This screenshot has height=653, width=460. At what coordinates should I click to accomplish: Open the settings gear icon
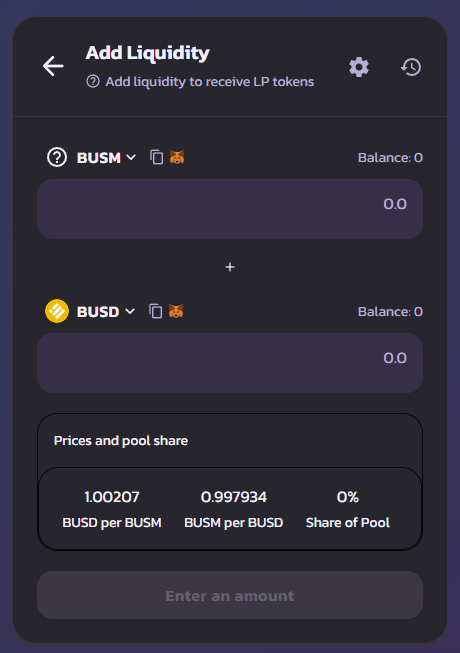(359, 67)
